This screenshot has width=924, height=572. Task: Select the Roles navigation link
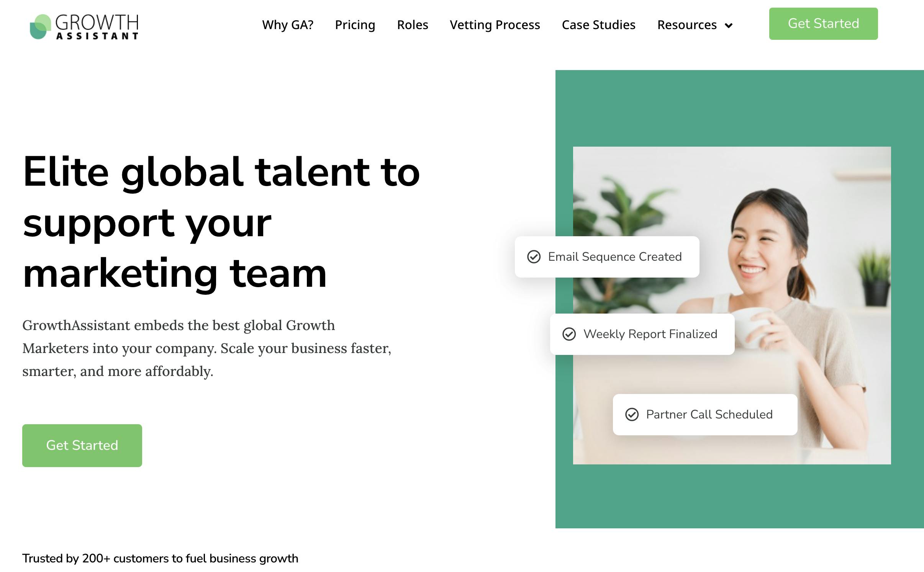pos(413,25)
